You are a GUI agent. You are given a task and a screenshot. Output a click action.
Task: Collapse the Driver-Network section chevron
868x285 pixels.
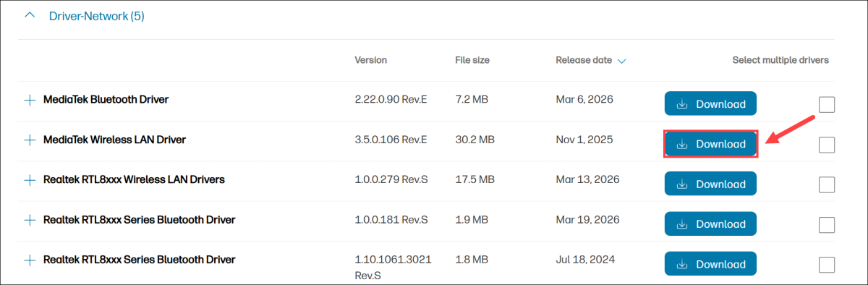pyautogui.click(x=30, y=15)
